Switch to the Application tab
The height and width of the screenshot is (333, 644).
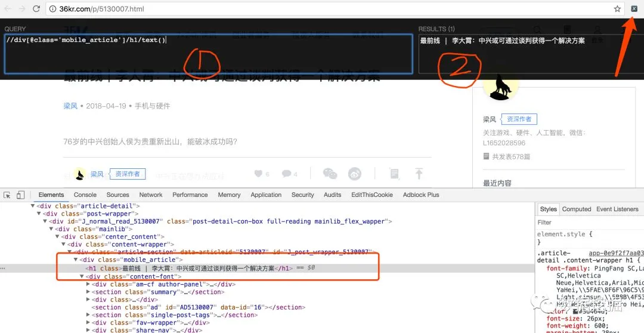pyautogui.click(x=266, y=195)
